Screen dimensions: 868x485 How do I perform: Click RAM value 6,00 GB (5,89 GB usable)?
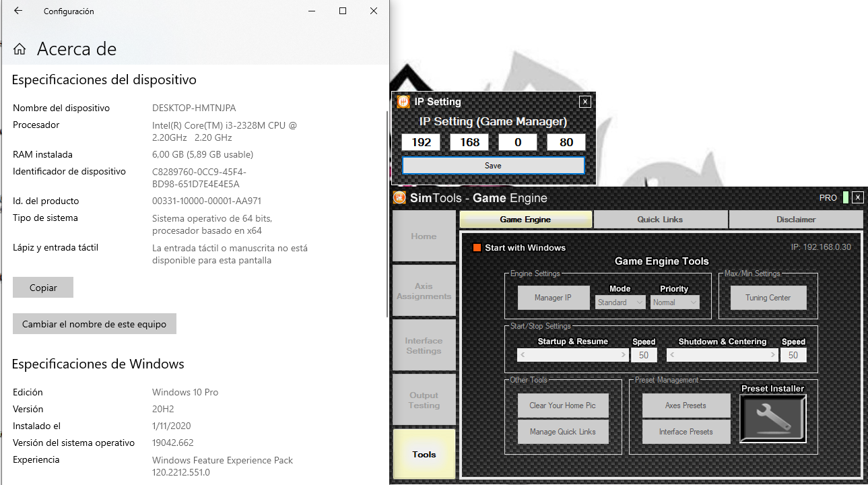pos(203,154)
